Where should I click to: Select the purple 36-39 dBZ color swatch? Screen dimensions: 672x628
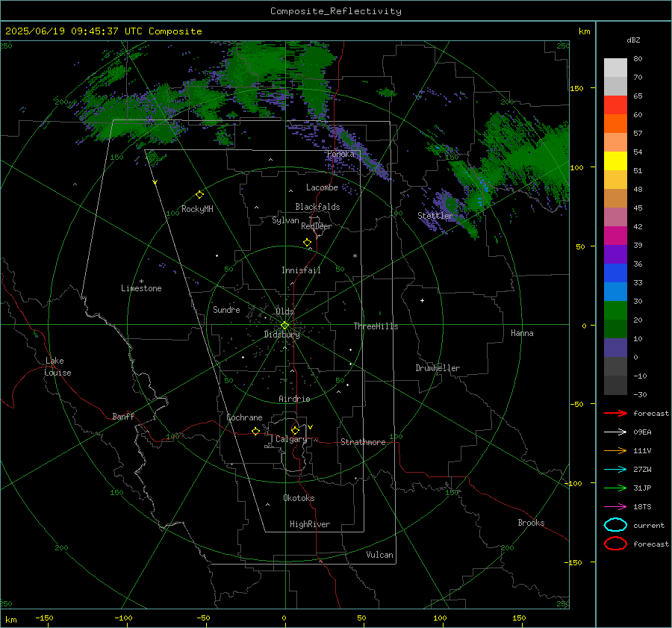pyautogui.click(x=615, y=254)
